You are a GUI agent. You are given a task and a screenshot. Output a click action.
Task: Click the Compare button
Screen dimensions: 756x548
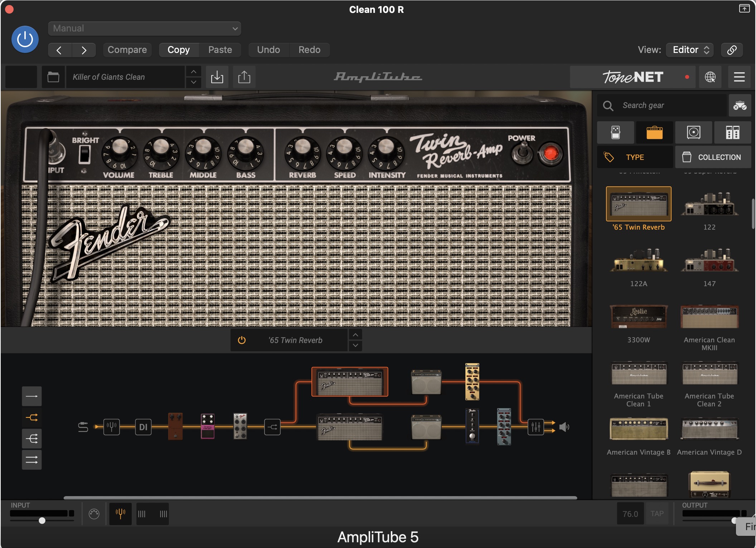[x=127, y=50]
